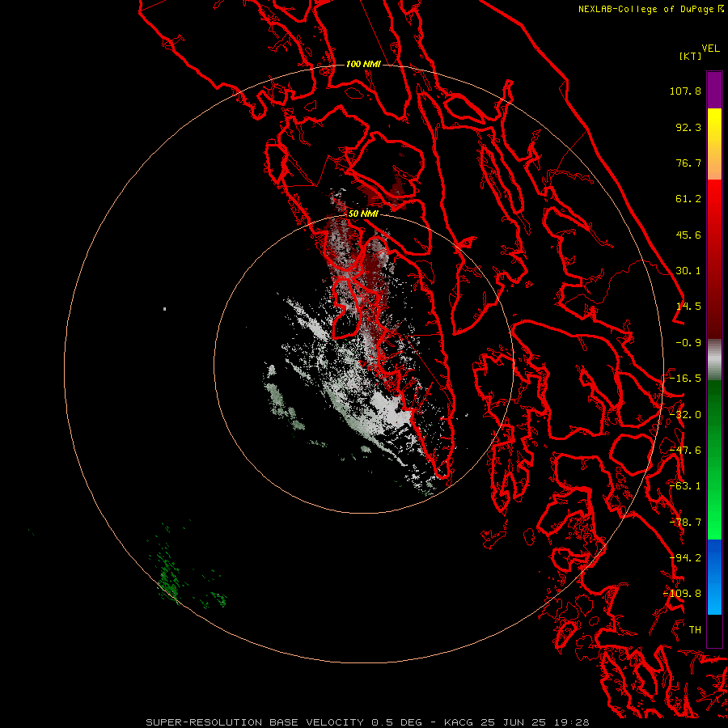Select the -0.9 value on the velocity scale
The height and width of the screenshot is (728, 728).
[688, 343]
